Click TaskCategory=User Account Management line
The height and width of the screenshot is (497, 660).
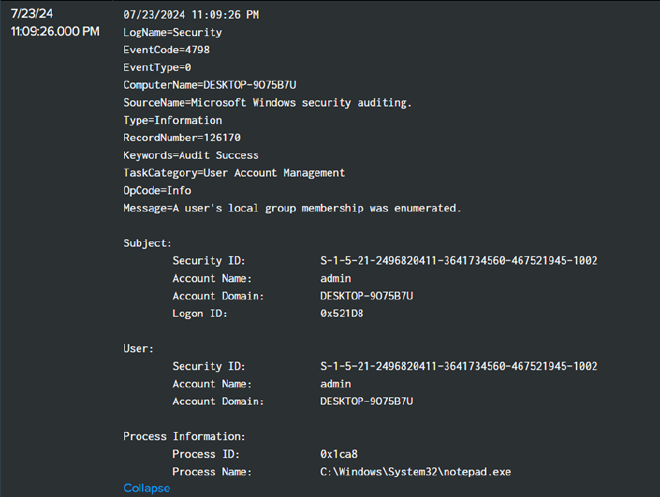233,173
